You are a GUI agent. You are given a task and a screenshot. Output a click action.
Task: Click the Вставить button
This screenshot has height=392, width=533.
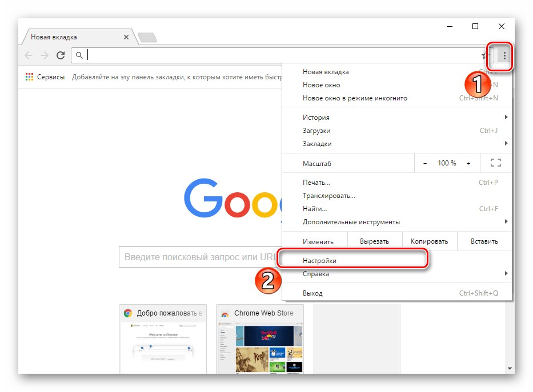(484, 241)
